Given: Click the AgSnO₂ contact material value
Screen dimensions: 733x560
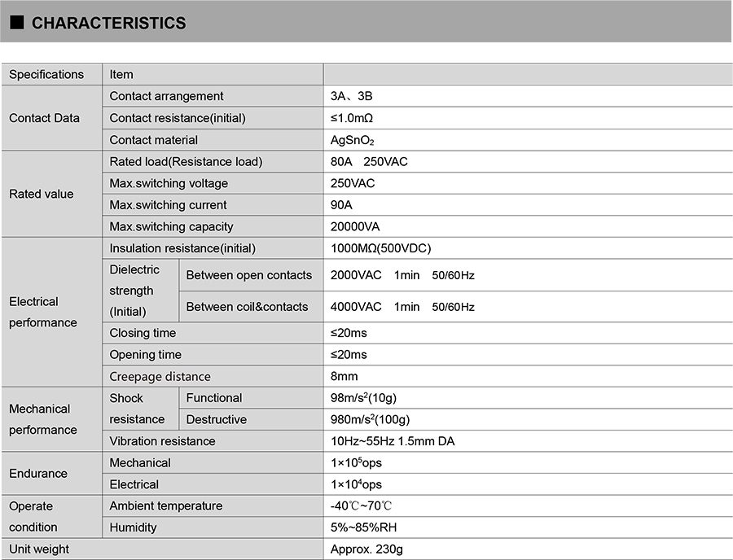Looking at the screenshot, I should (353, 140).
